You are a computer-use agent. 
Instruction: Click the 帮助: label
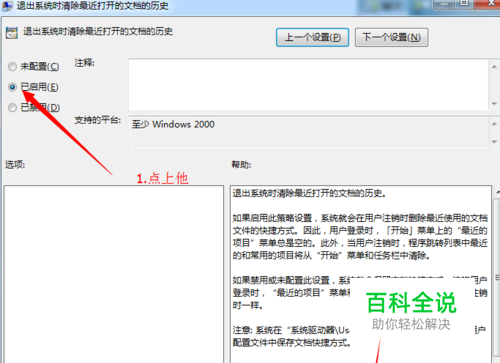pyautogui.click(x=241, y=164)
